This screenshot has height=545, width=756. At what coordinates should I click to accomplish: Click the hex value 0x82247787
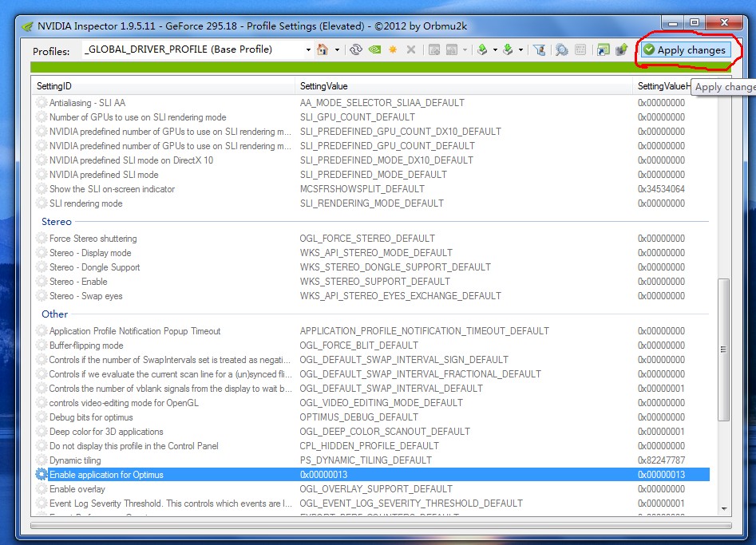pyautogui.click(x=661, y=460)
